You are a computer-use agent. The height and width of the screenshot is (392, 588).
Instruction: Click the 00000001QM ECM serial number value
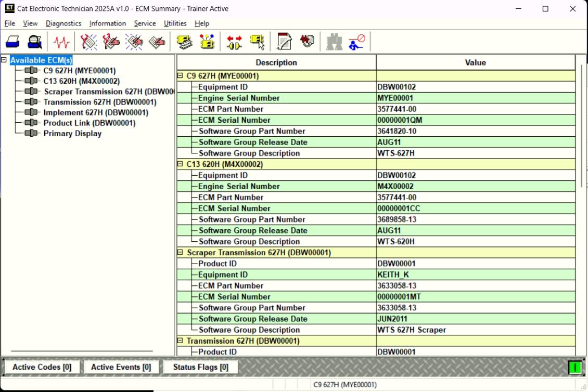[400, 120]
